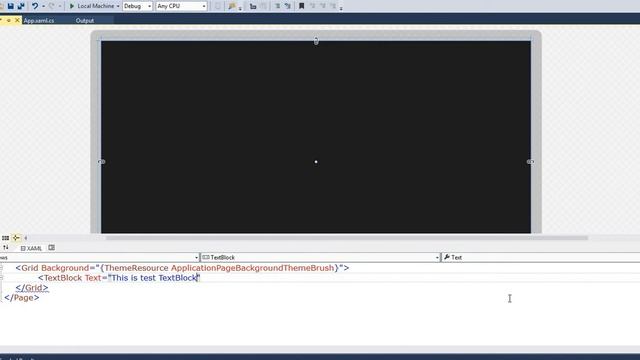Click the right edge handle of designer page
The width and height of the screenshot is (640, 360).
(530, 162)
